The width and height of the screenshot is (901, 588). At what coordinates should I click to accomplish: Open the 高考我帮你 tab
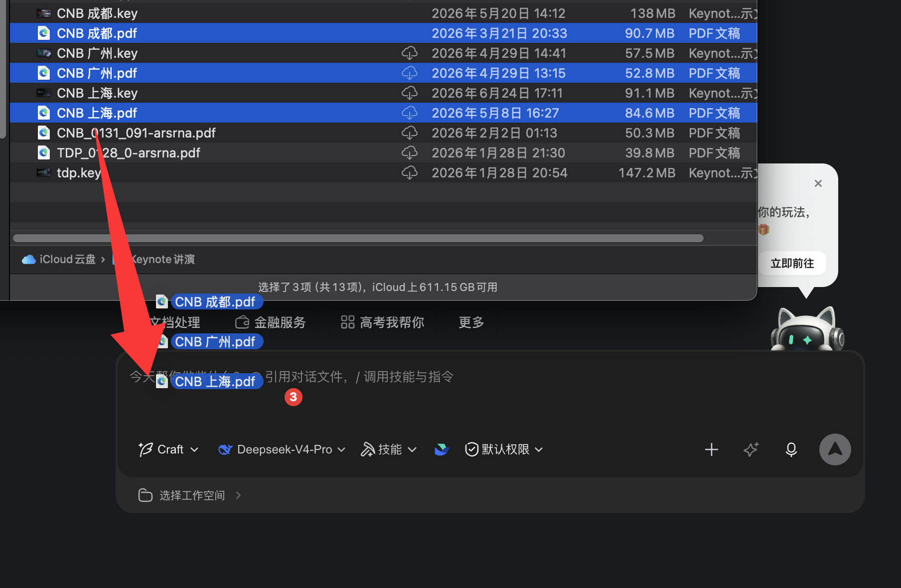(382, 322)
